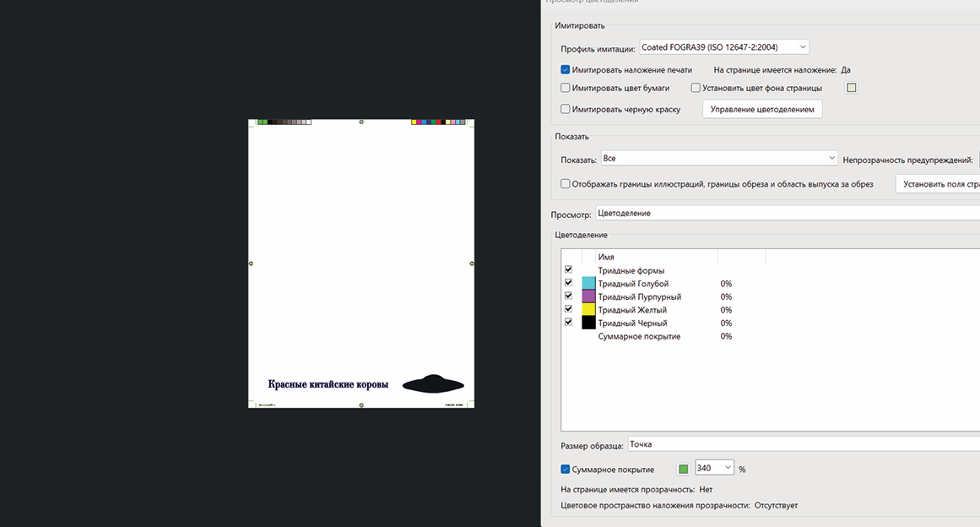
Task: Enable Имитировать черную краску checkbox
Action: click(565, 110)
